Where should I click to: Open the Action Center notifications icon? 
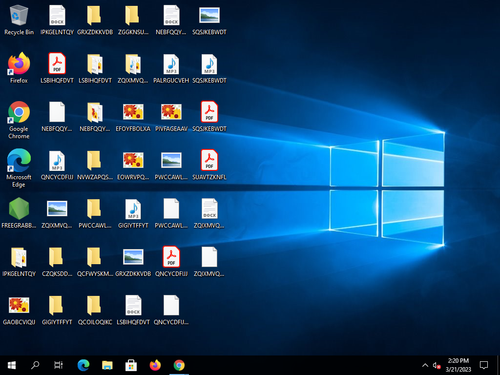coord(484,365)
